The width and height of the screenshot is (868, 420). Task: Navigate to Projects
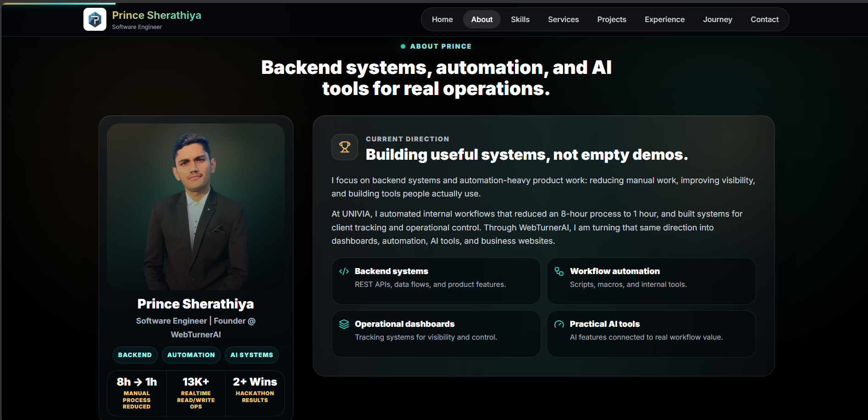pos(612,19)
